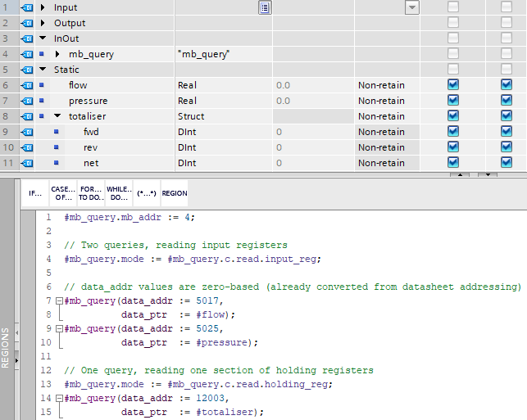Open the retain dropdown in the Input row
This screenshot has width=527, height=420.
412,7
